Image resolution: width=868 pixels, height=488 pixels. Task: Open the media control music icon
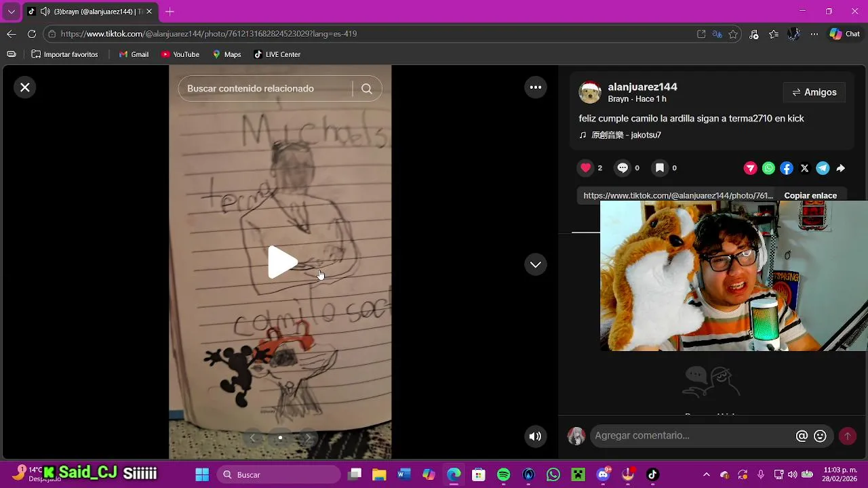pos(754,34)
